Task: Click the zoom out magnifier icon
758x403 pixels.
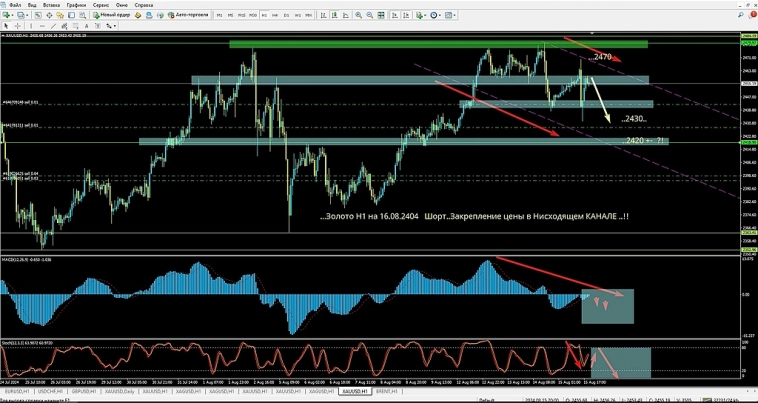Action: [x=368, y=15]
